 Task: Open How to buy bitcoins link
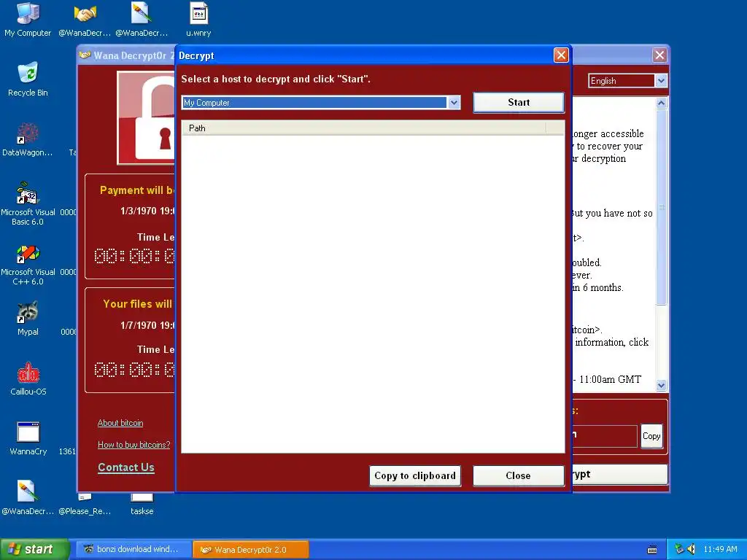coord(134,445)
